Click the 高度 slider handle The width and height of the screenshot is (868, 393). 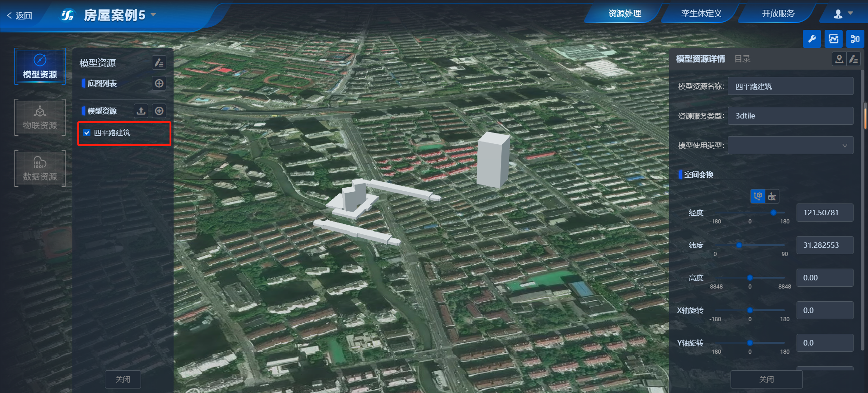pos(750,278)
